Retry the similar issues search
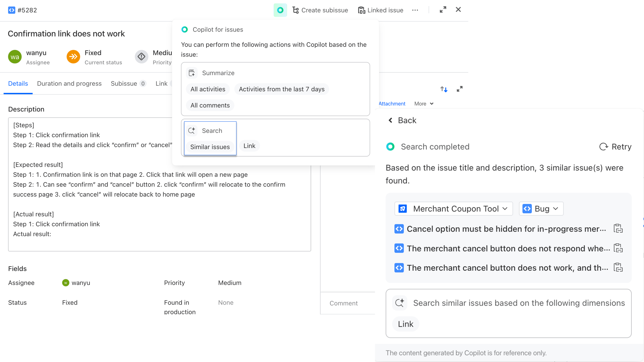 pos(615,147)
